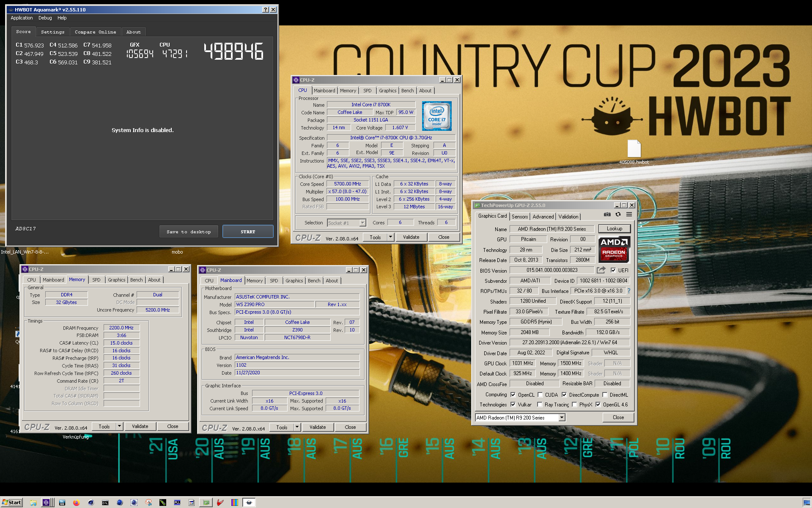Image resolution: width=812 pixels, height=508 pixels.
Task: Toggle the CUDA checkbox
Action: 540,395
